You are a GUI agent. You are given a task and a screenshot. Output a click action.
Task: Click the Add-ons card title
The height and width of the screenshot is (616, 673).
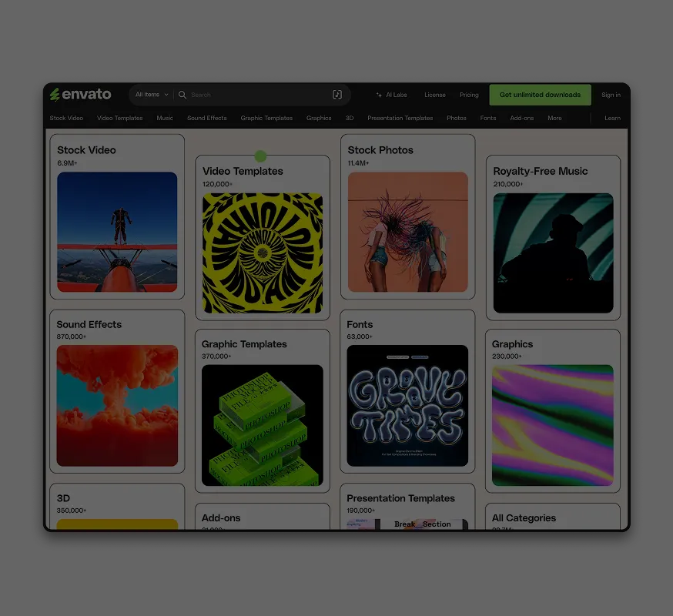pyautogui.click(x=221, y=518)
